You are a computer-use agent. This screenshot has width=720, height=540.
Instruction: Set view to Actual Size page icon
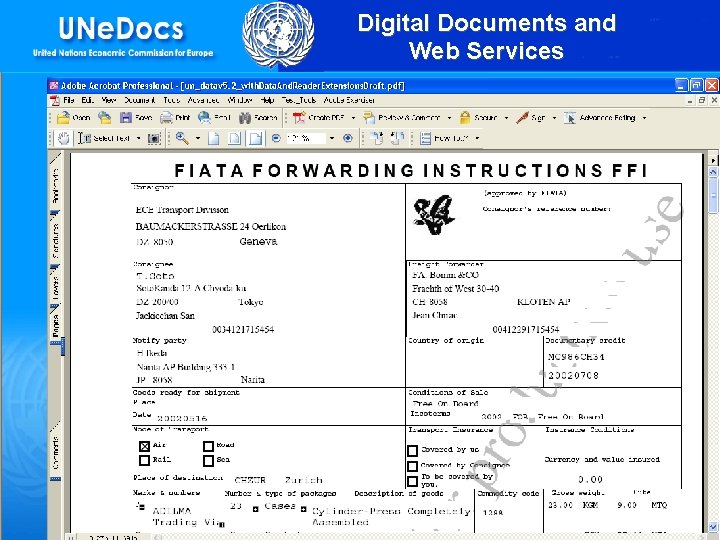(214, 138)
